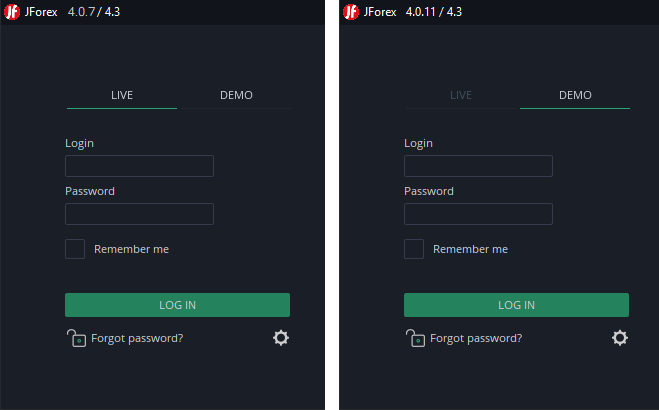Image resolution: width=659 pixels, height=410 pixels.
Task: Focus the Password field in 4.0.7 window
Action: click(139, 214)
